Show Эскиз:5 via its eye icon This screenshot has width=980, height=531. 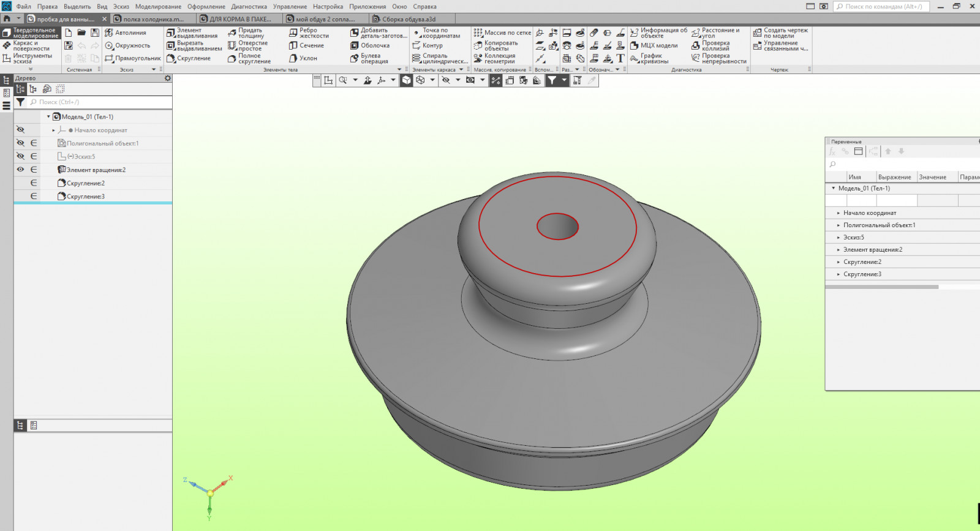pyautogui.click(x=20, y=156)
